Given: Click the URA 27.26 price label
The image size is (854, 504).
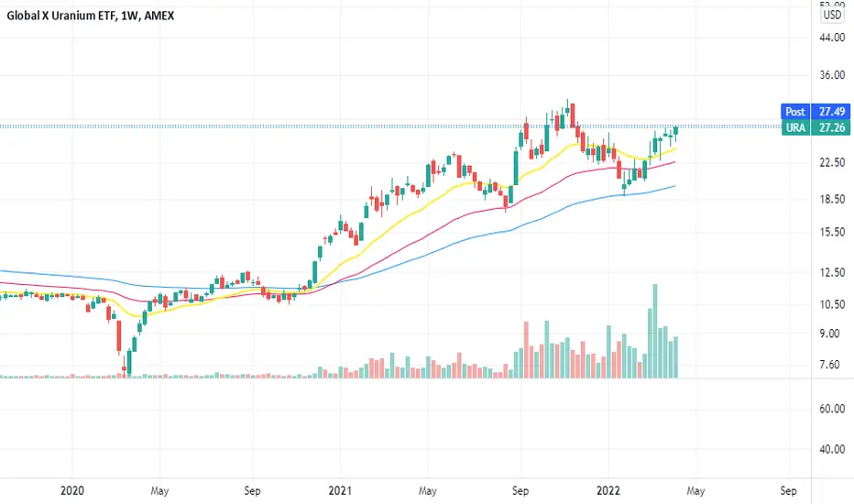Looking at the screenshot, I should (x=816, y=127).
